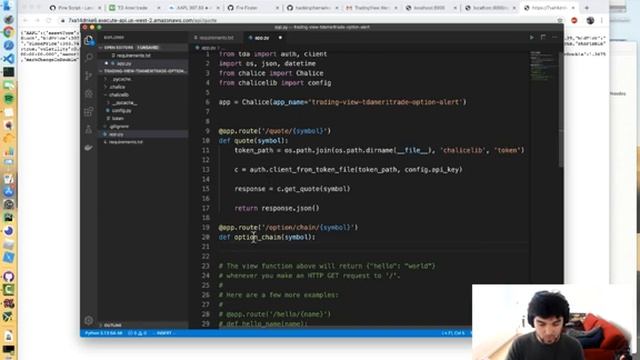Expand the __pycache__ folder under project root
This screenshot has width=640, height=360.
[122, 79]
